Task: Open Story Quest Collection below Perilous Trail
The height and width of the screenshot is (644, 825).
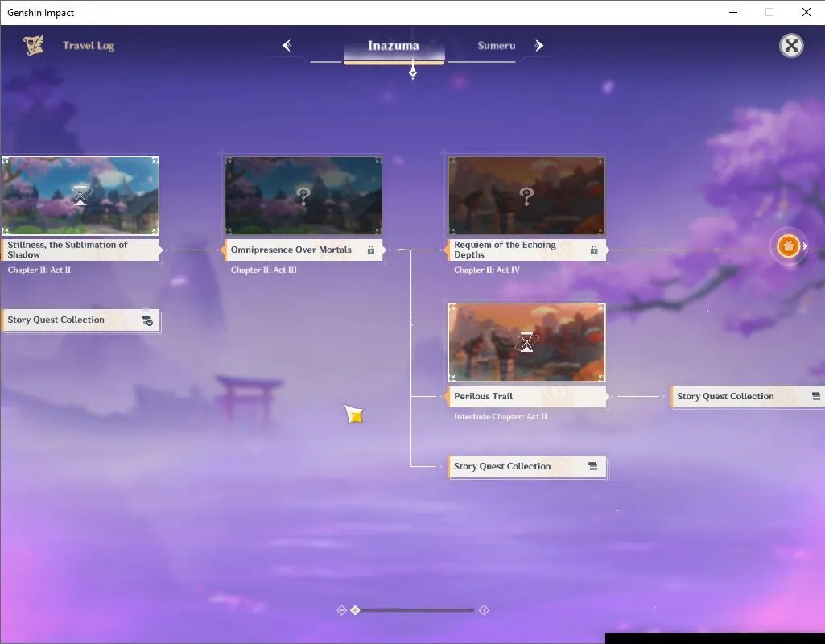Action: [x=526, y=467]
